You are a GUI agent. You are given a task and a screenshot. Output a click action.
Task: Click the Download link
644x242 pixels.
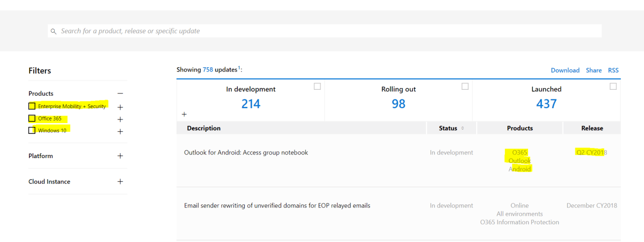565,70
